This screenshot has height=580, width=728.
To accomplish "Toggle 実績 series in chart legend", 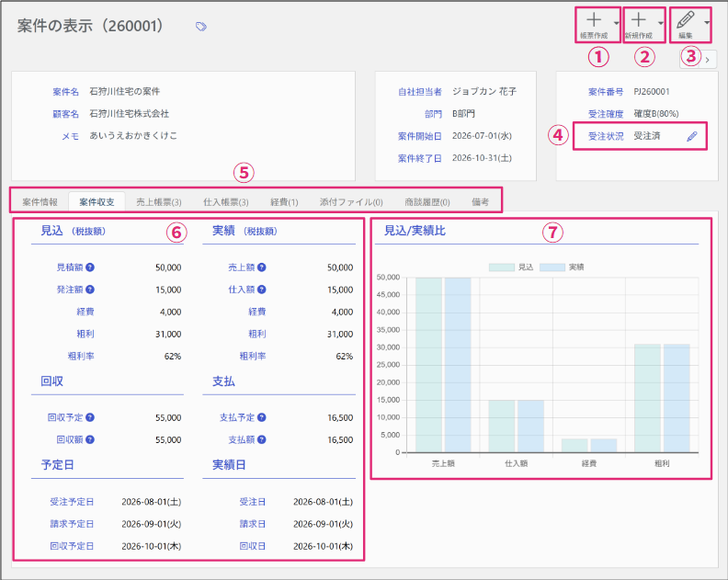I will coord(562,267).
